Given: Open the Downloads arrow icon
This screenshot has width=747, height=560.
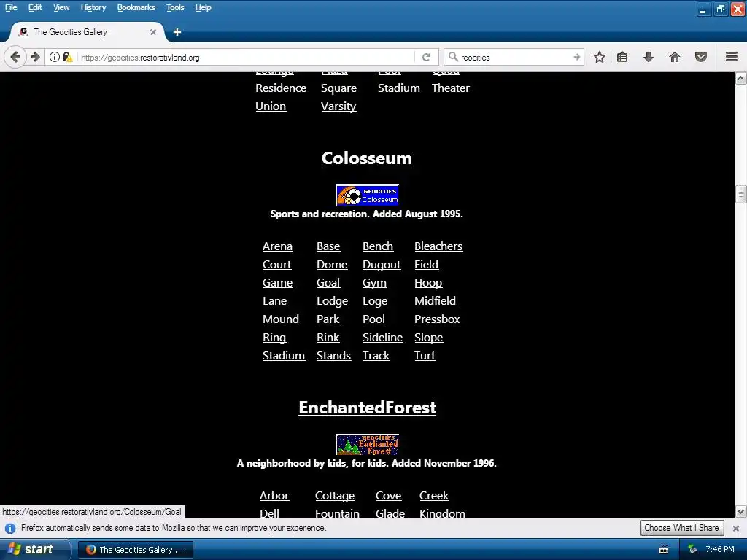Looking at the screenshot, I should tap(649, 57).
